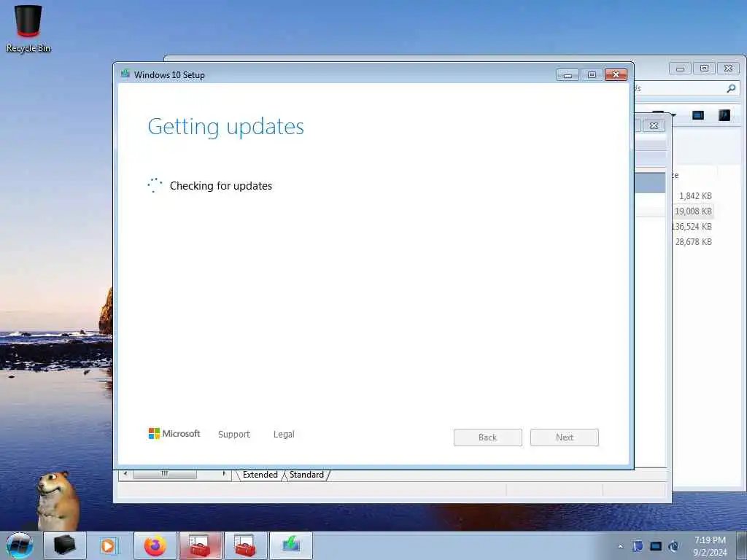Click the Show desktop strip
747x560 pixels.
pyautogui.click(x=742, y=545)
